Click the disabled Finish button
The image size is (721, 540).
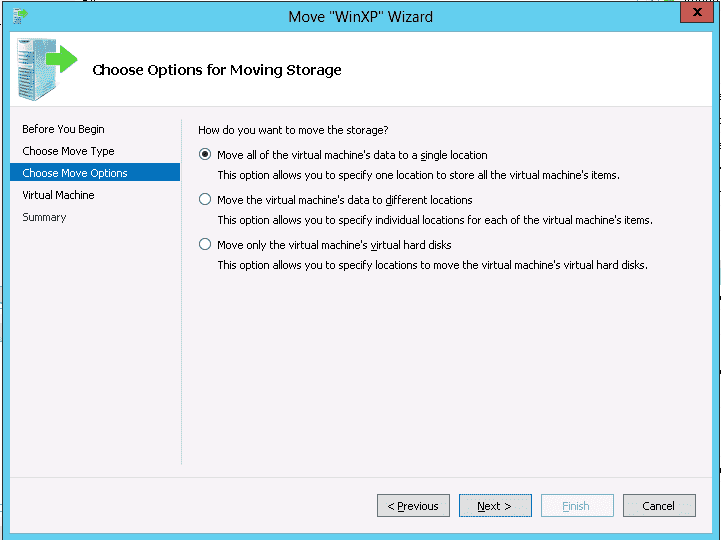pyautogui.click(x=577, y=506)
